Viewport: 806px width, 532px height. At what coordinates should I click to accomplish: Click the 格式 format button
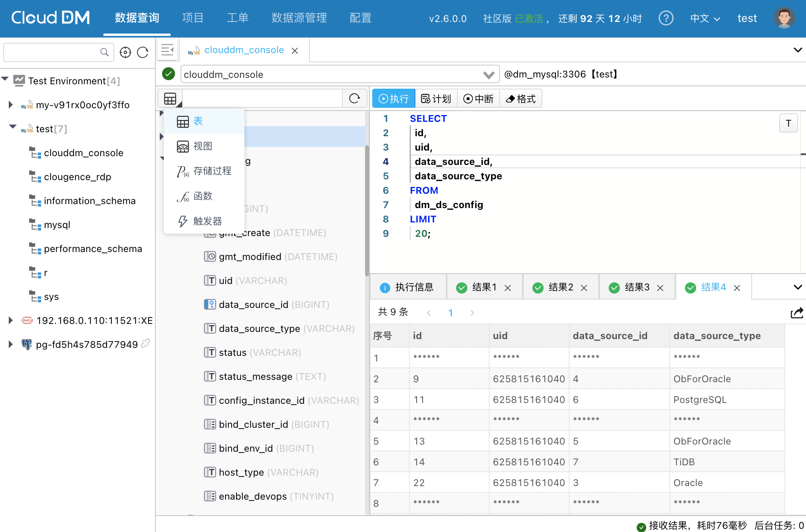[521, 99]
